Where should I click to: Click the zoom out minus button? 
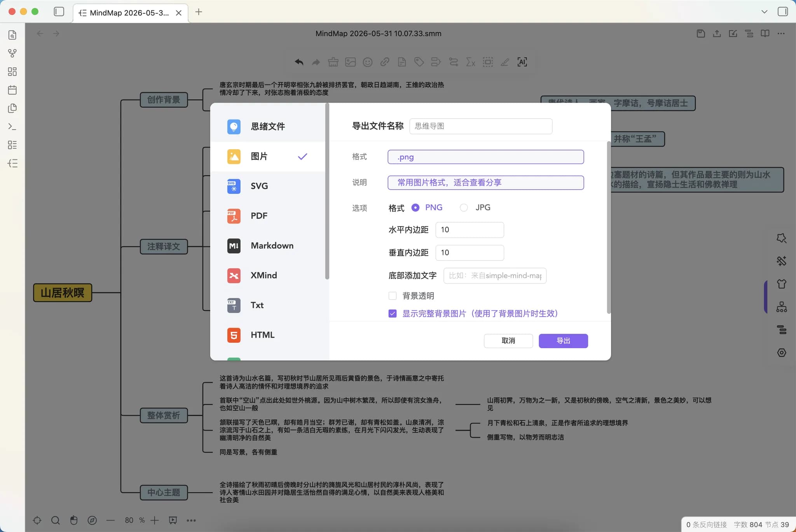click(110, 520)
